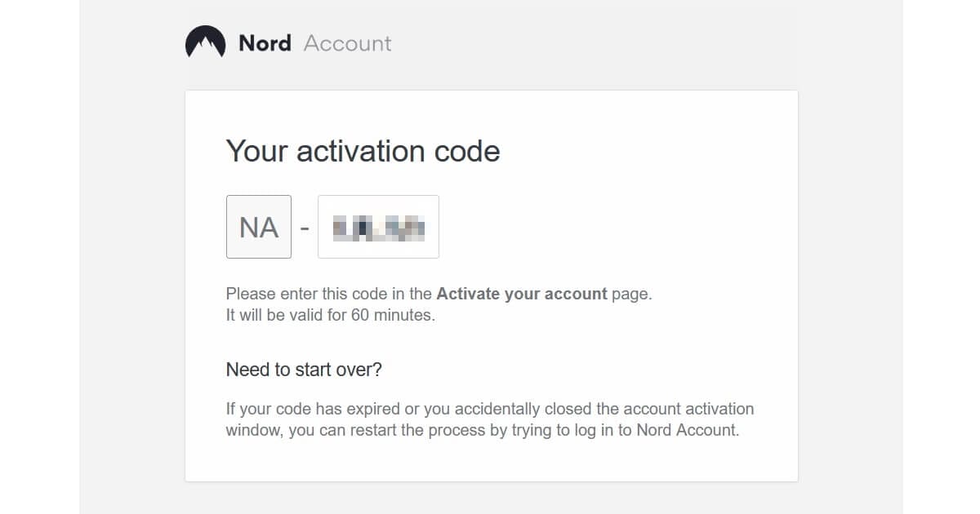The height and width of the screenshot is (514, 980).
Task: Select the "NA" prefix box
Action: click(258, 227)
